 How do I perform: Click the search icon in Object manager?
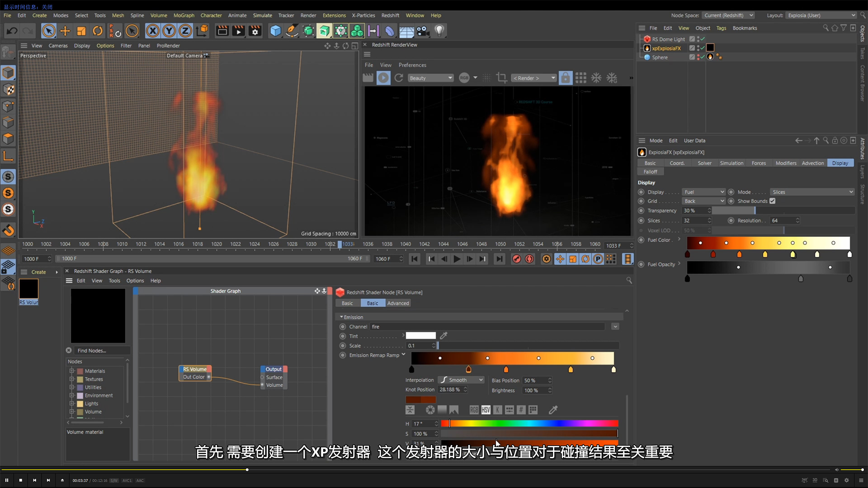pos(826,28)
